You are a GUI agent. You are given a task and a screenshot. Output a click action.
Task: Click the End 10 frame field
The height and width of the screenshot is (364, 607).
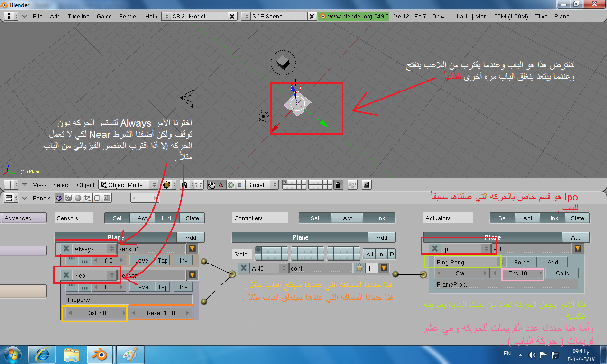point(518,273)
